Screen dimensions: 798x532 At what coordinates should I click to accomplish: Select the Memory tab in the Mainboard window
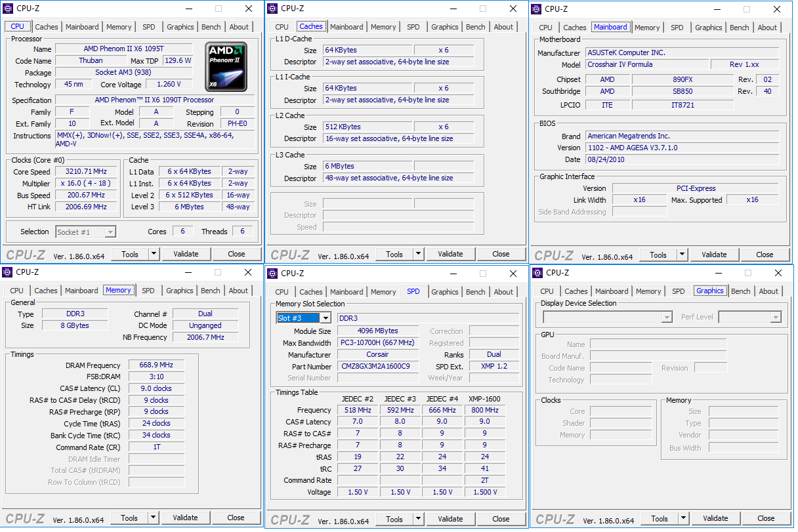[647, 28]
